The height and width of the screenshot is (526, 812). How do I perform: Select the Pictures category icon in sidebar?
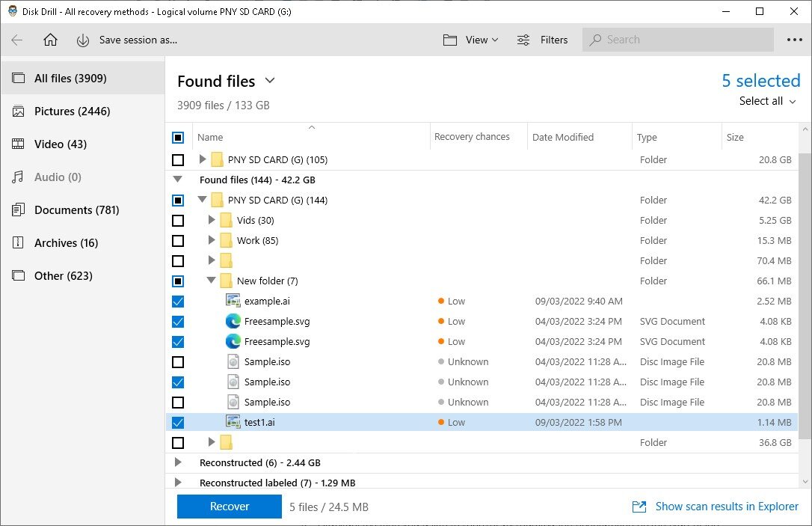pos(19,111)
